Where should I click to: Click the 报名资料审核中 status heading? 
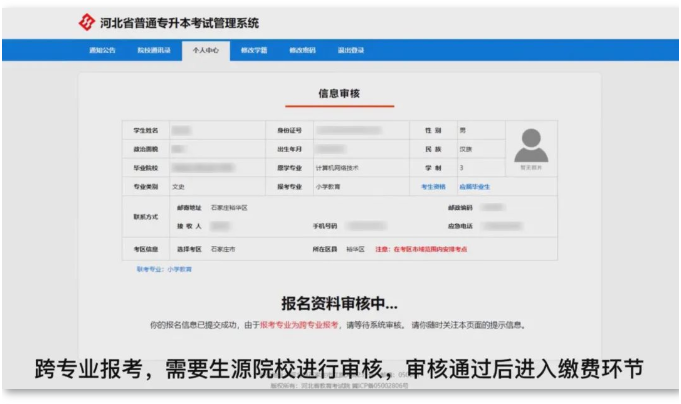[x=339, y=303]
